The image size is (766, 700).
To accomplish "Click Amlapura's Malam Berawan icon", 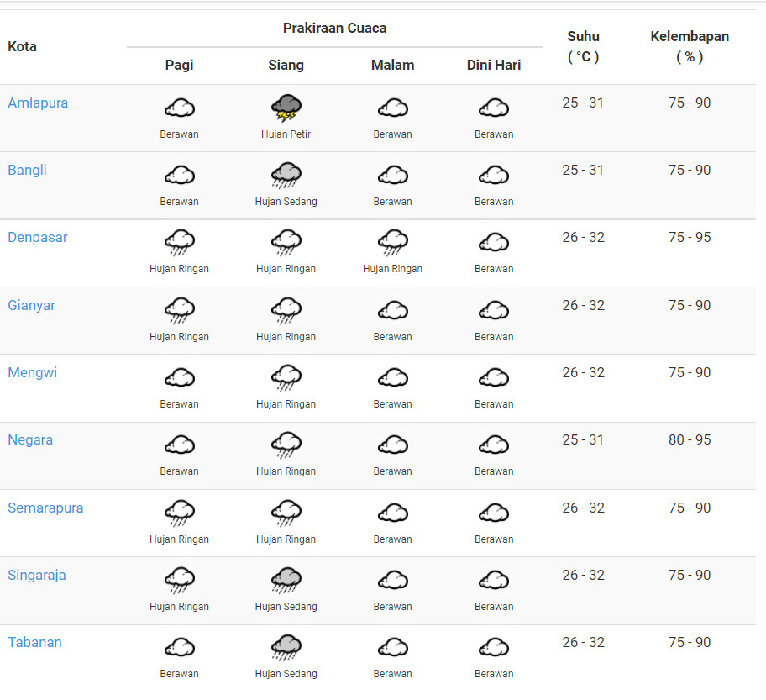I will coord(392,108).
